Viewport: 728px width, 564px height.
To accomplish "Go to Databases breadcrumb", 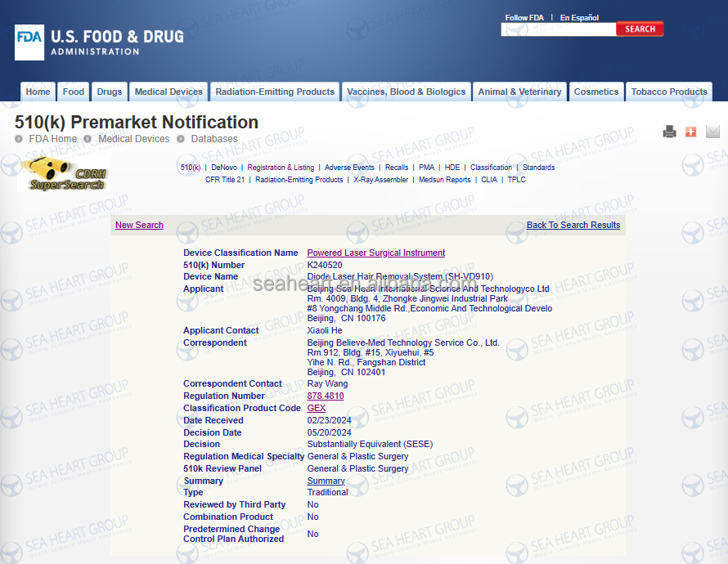I will point(214,139).
